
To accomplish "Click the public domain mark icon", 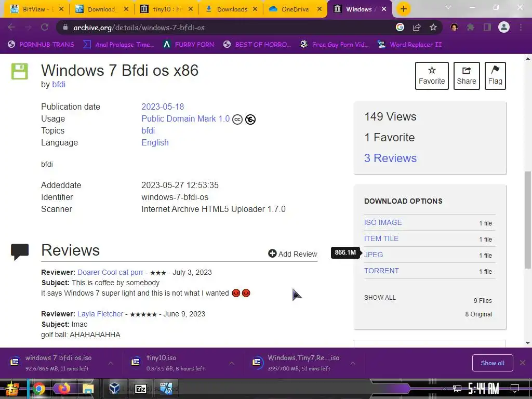I will click(250, 119).
